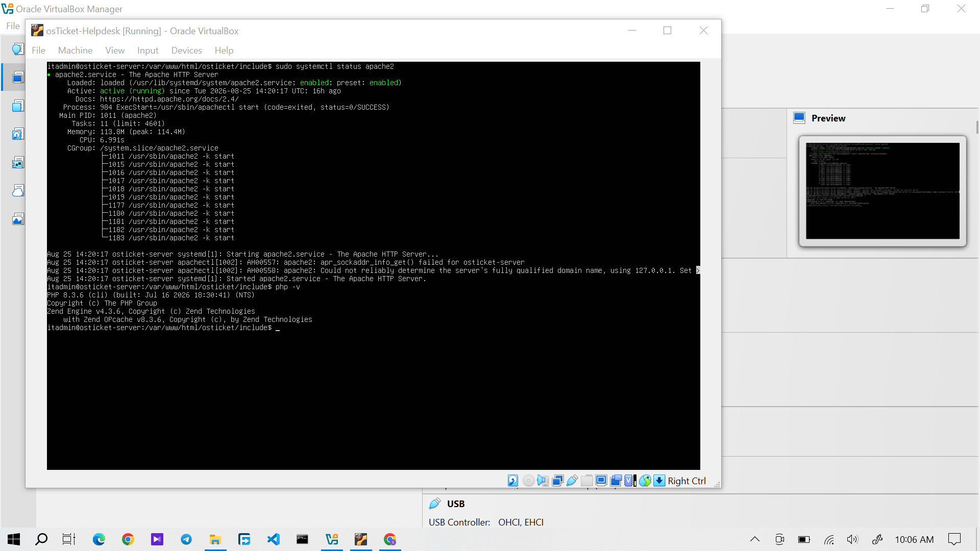This screenshot has width=980, height=551.
Task: Click the 'PHP 8.3.6 (cli)' version line
Action: click(x=151, y=295)
